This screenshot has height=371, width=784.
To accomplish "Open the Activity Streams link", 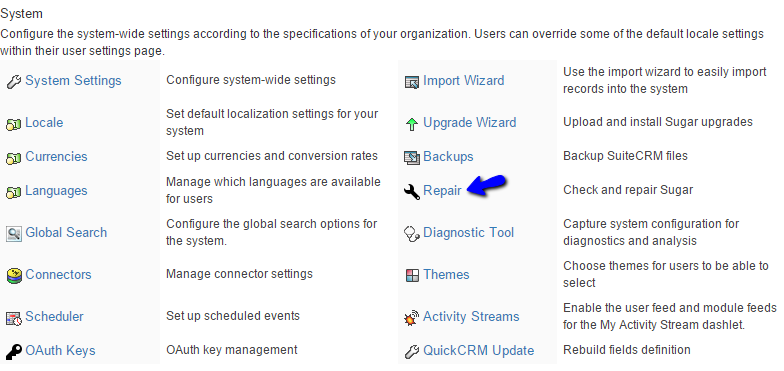I will [471, 316].
